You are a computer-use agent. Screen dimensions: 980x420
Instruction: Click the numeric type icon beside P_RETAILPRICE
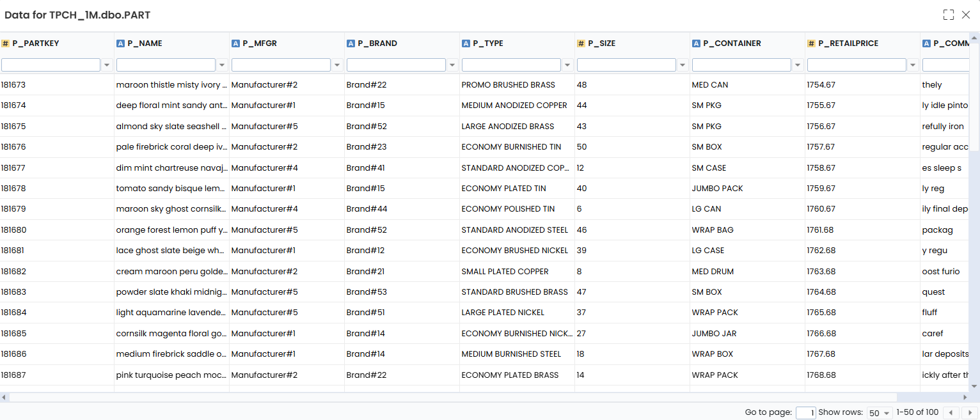coord(811,43)
